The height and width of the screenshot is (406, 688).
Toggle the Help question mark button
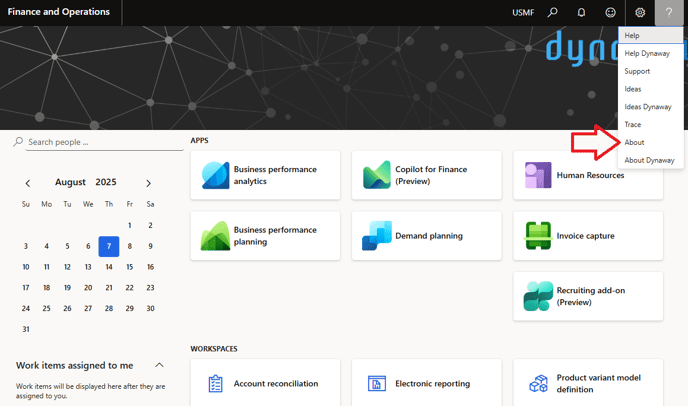pyautogui.click(x=669, y=12)
